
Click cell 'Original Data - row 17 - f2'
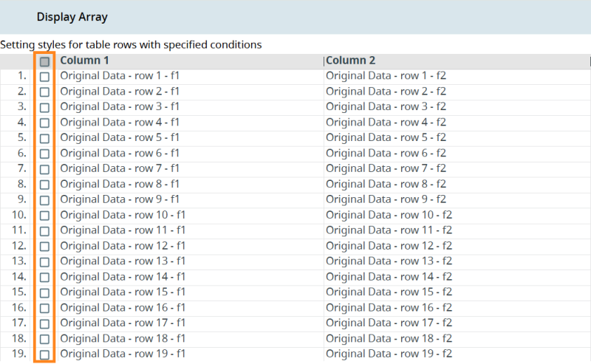pos(389,323)
